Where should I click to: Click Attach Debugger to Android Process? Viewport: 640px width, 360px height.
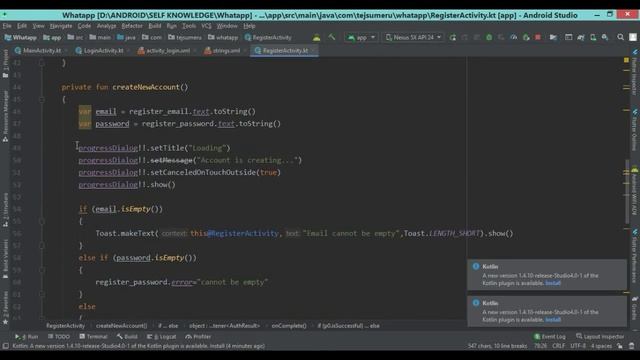tap(526, 38)
